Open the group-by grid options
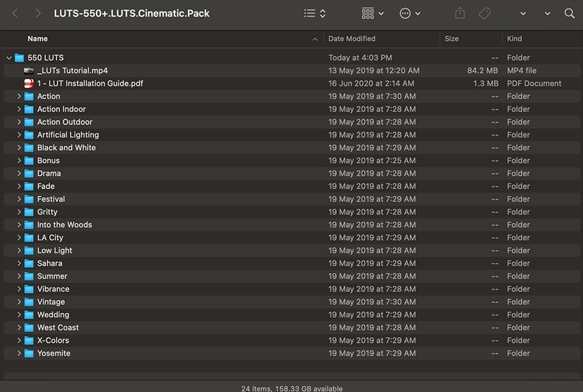The image size is (583, 392). tap(372, 14)
